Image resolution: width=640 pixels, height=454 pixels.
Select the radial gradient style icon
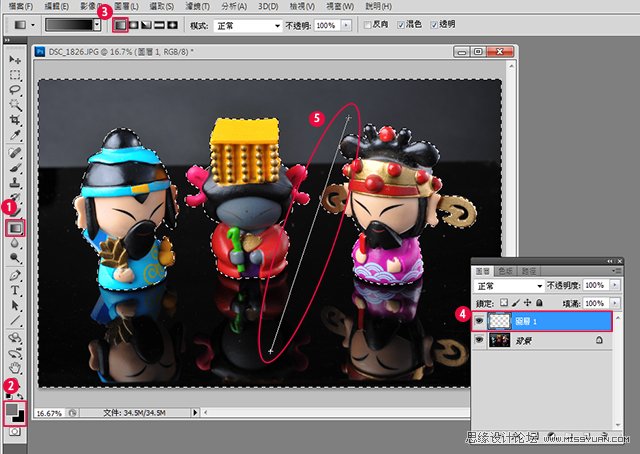[134, 23]
